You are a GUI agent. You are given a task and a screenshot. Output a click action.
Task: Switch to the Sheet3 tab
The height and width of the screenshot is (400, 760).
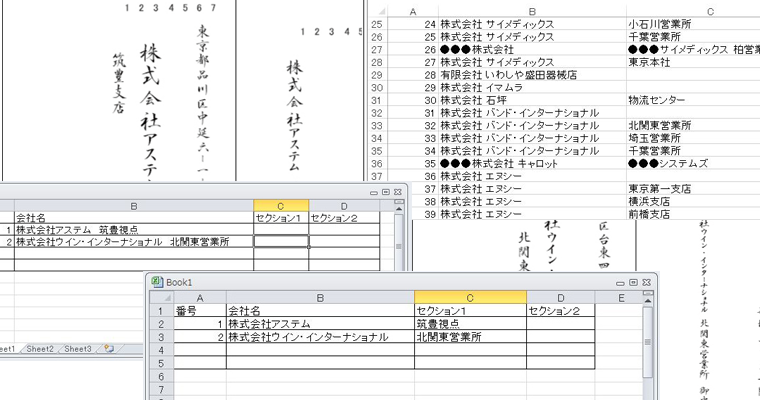tap(78, 349)
